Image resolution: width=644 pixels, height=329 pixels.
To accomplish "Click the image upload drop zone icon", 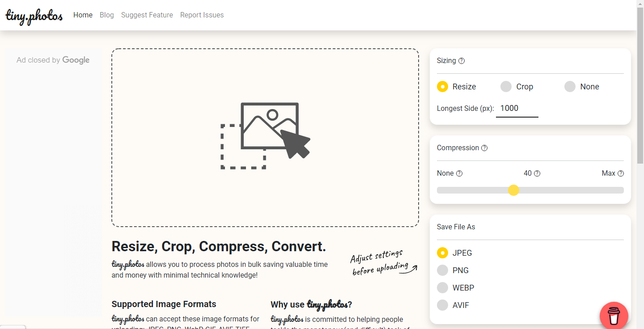I will pyautogui.click(x=266, y=136).
